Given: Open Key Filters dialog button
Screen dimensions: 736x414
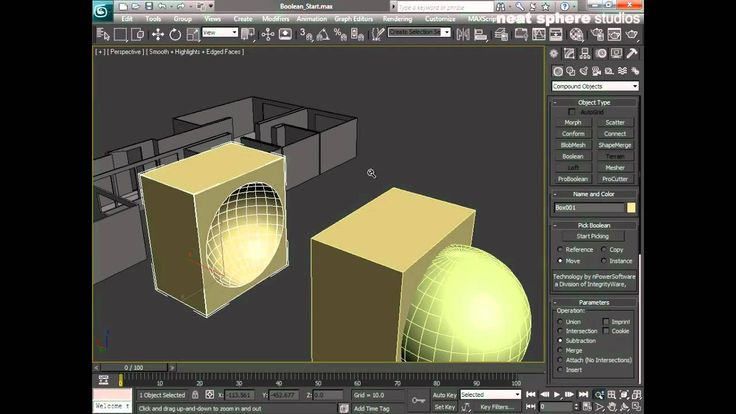Looking at the screenshot, I should click(x=497, y=407).
